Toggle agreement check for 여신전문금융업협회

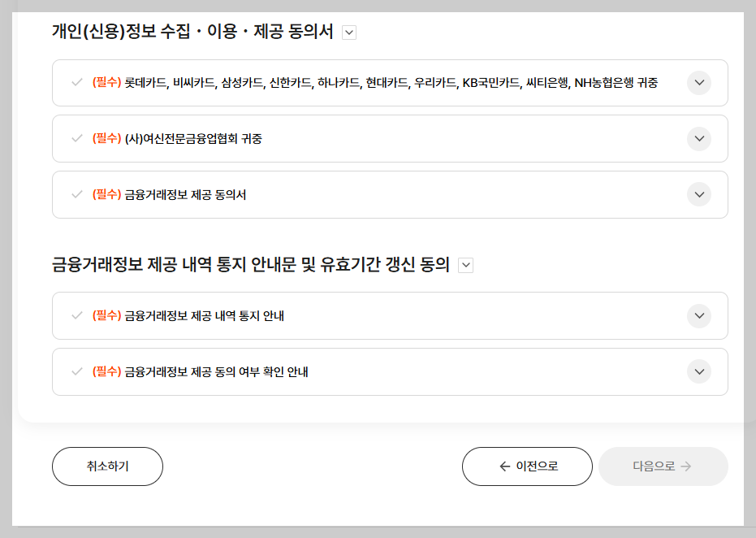76,138
